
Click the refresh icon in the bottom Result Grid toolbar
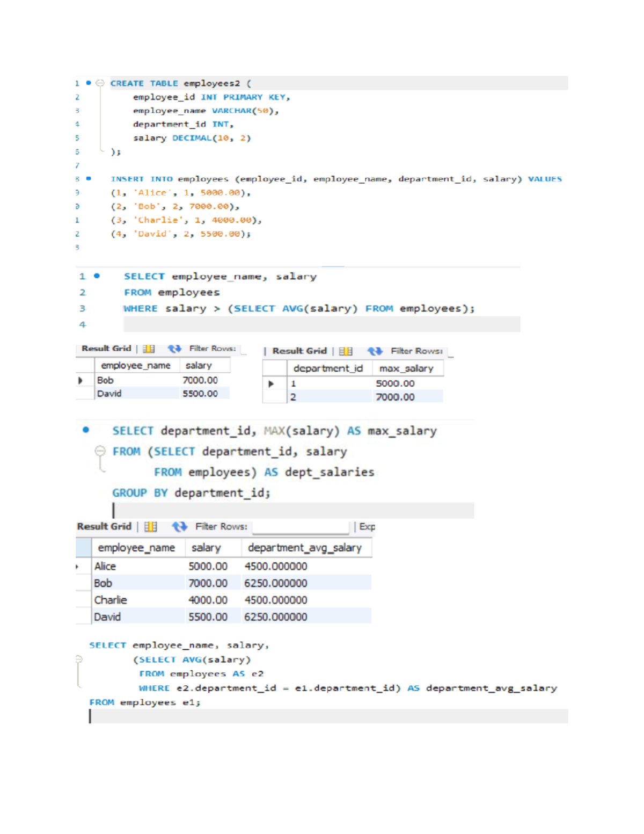180,527
